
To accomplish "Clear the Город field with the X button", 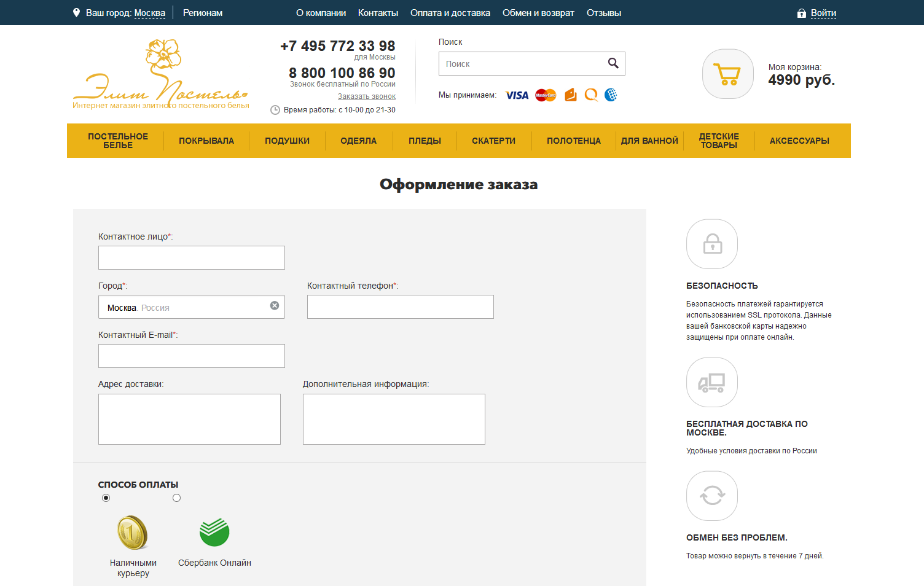I will point(275,305).
